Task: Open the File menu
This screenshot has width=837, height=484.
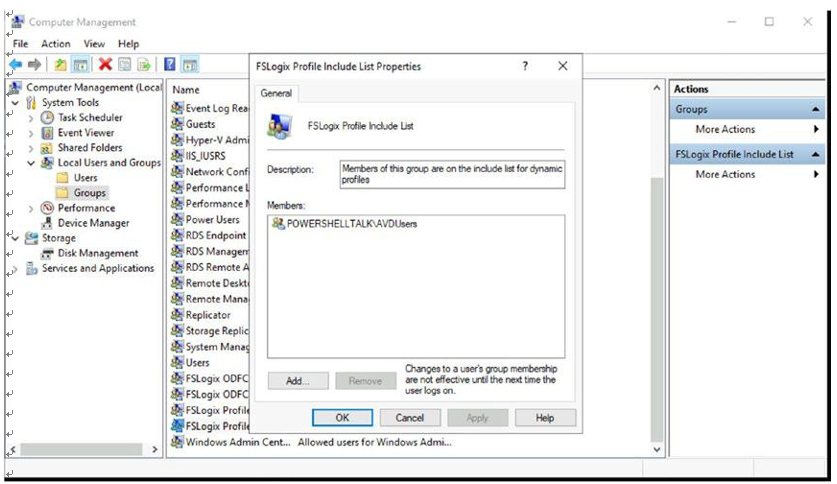Action: [20, 44]
